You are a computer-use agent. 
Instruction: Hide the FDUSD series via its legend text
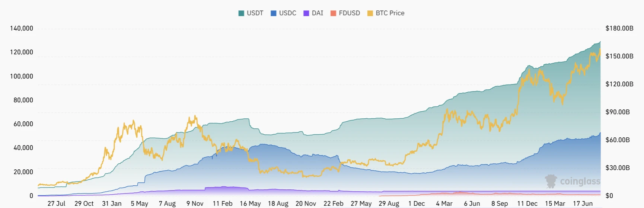[x=350, y=13]
